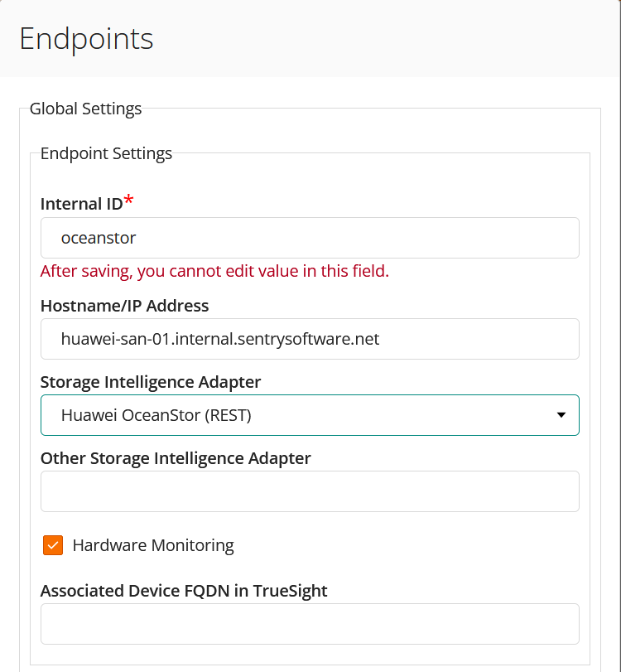
Task: Focus the Associated Device FQDN in TrueSight field
Action: [310, 623]
